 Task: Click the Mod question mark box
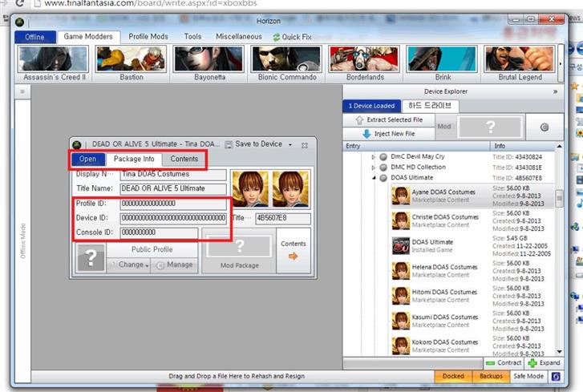tap(491, 127)
